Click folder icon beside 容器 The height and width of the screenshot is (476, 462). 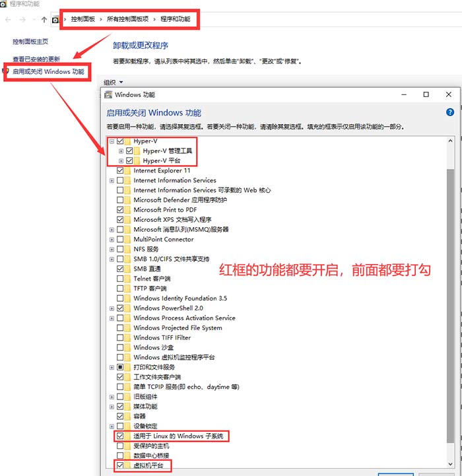[127, 416]
